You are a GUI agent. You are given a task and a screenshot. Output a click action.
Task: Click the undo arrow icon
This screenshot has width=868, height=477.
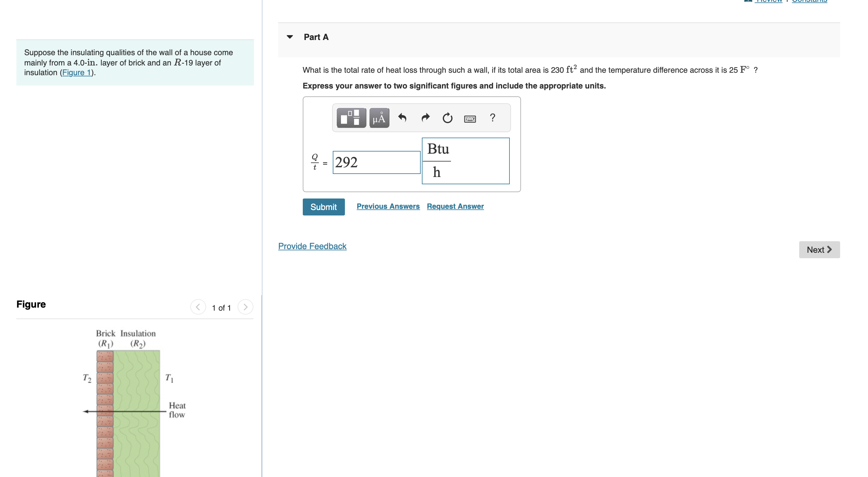coord(402,118)
